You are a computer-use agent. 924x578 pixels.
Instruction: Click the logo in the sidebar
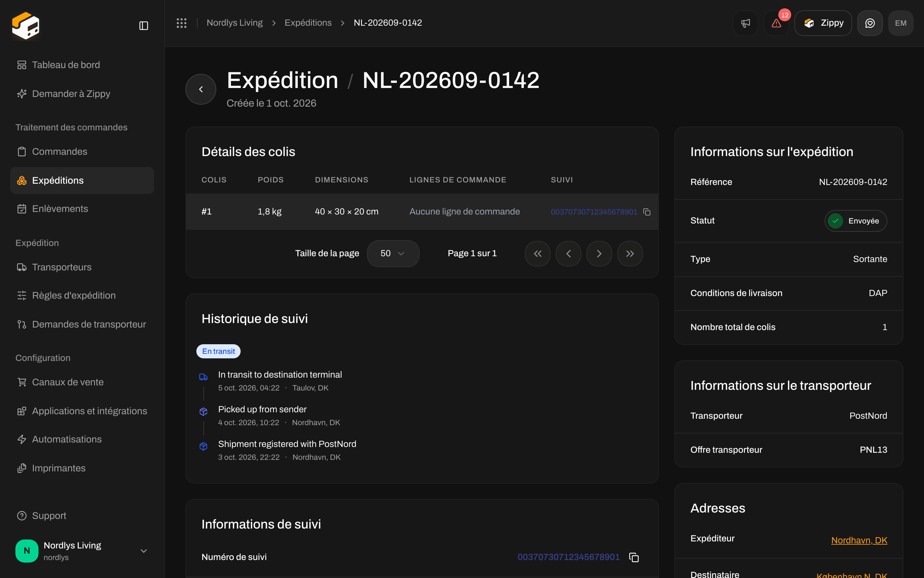point(26,26)
